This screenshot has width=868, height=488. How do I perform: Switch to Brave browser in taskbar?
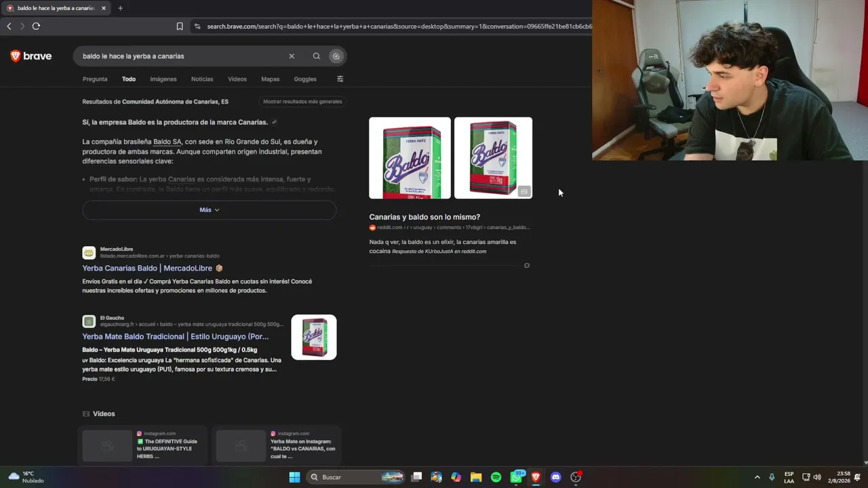click(536, 477)
